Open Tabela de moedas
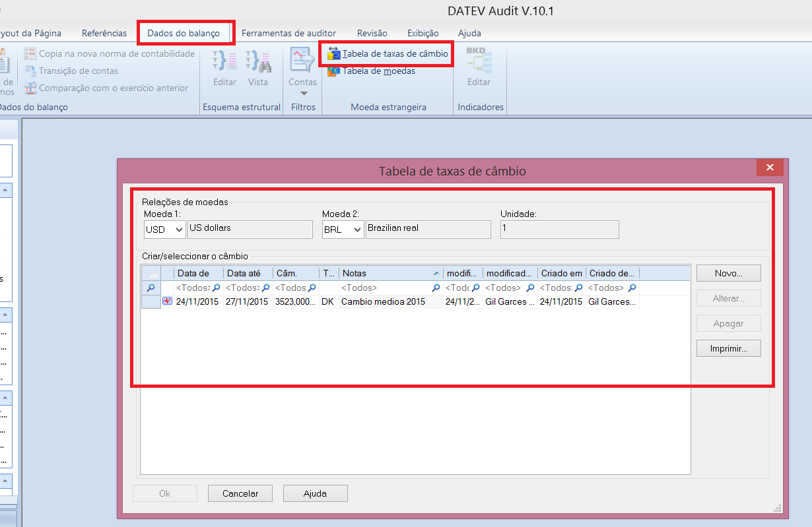812x527 pixels. click(372, 71)
